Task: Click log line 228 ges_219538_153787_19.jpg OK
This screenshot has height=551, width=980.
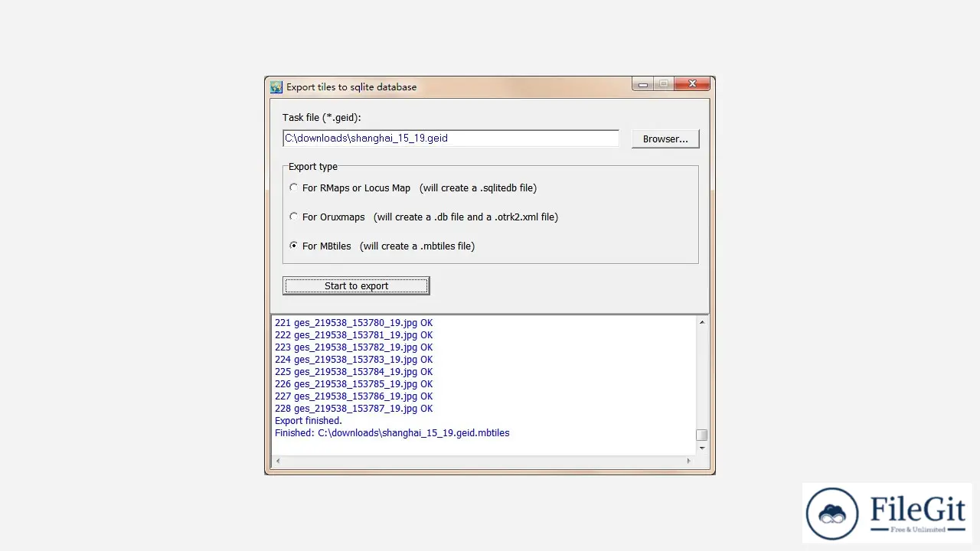Action: (354, 409)
